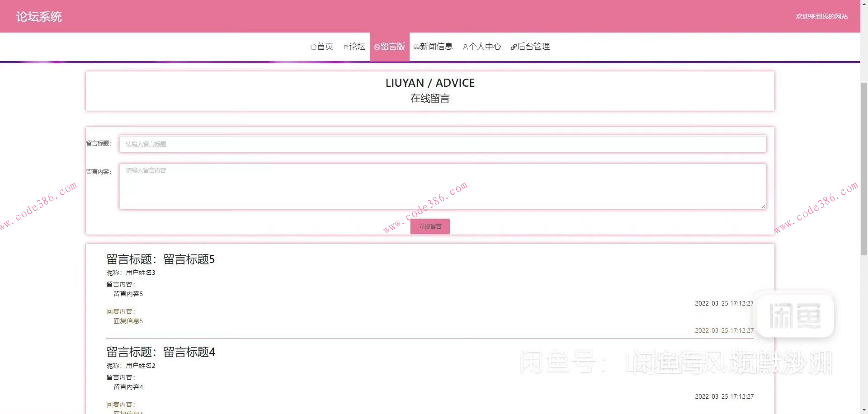Viewport: 868px width, 414px height.
Task: Open the 首页 home nav item
Action: click(x=322, y=47)
